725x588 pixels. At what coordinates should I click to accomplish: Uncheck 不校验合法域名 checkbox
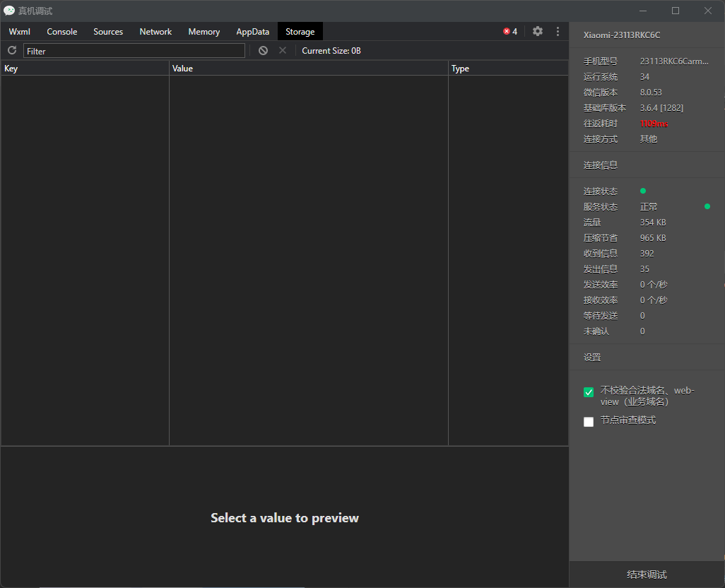coord(589,392)
